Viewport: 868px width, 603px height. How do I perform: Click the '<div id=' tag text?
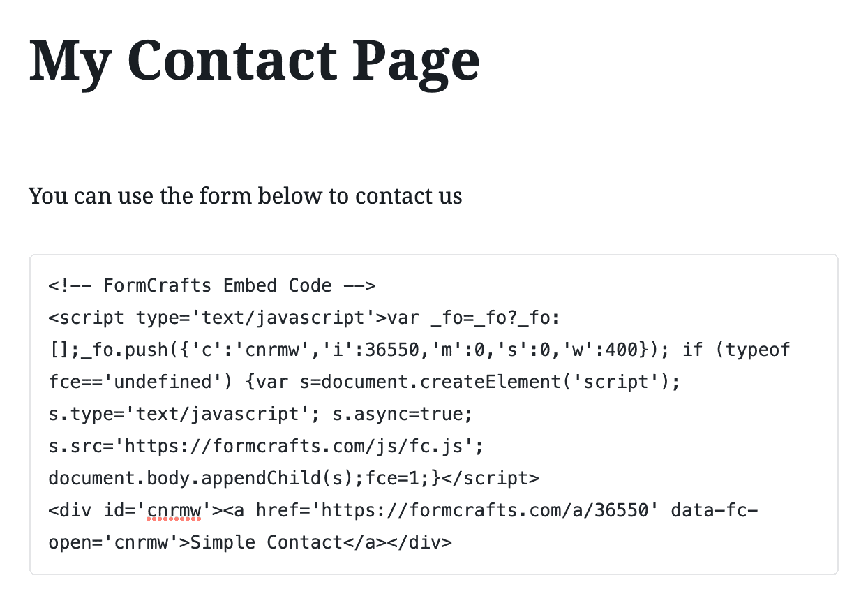(92, 510)
